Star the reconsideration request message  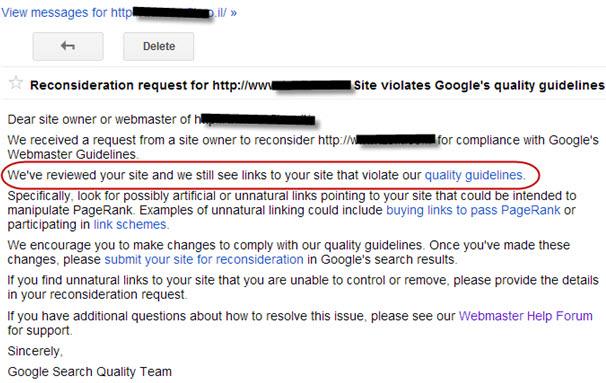coord(16,83)
